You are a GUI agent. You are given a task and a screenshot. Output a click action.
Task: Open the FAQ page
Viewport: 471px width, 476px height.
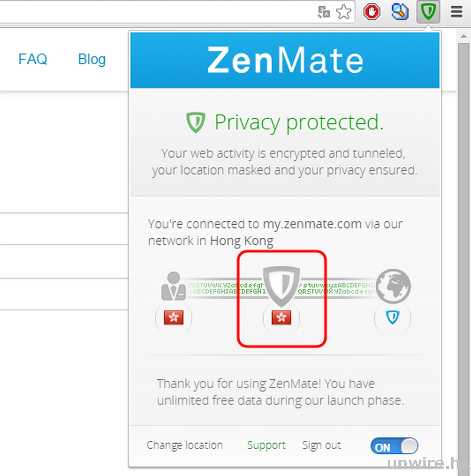tap(33, 59)
